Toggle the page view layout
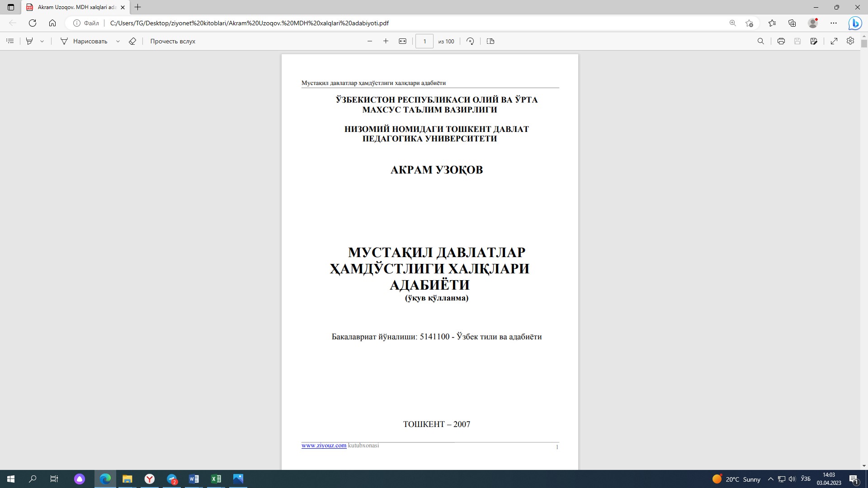Image resolution: width=868 pixels, height=488 pixels. point(491,41)
